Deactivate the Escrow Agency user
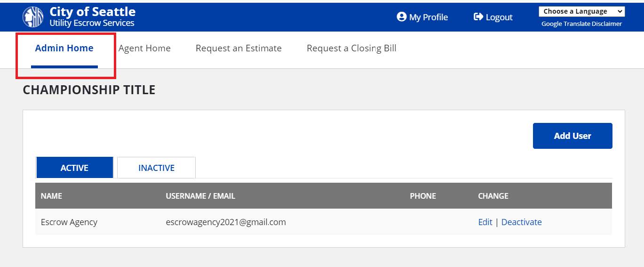644x267 pixels. click(x=521, y=222)
